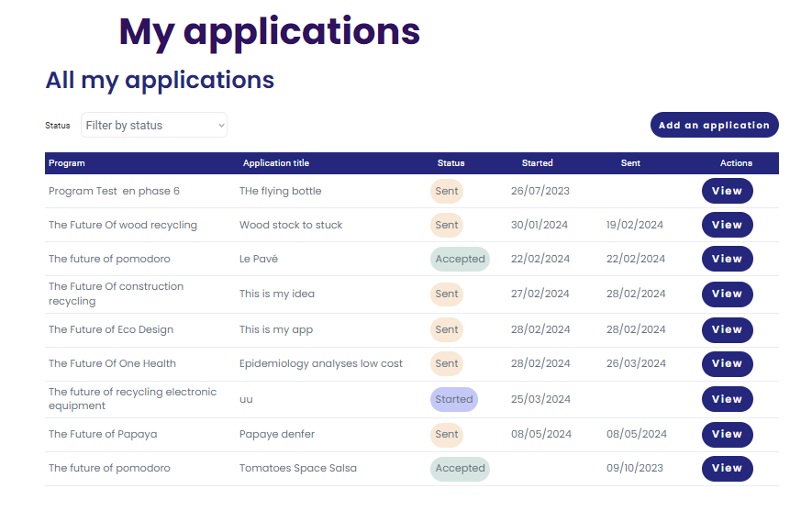This screenshot has height=511, width=812.
Task: Click the Actions column header
Action: (736, 163)
